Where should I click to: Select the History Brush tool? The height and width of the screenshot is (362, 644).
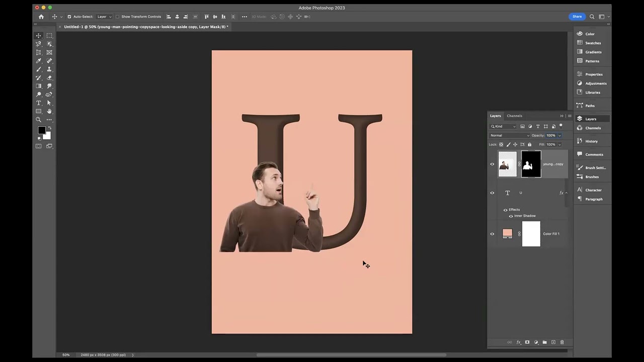(38, 78)
